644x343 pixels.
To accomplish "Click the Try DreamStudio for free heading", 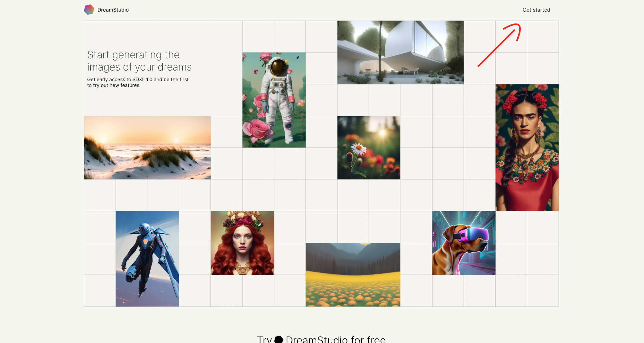I will point(321,339).
